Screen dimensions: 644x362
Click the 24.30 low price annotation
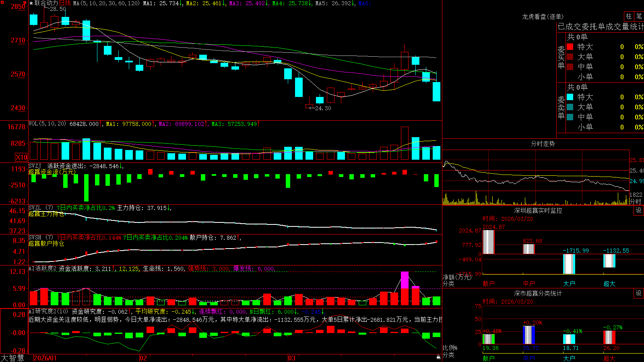point(323,108)
